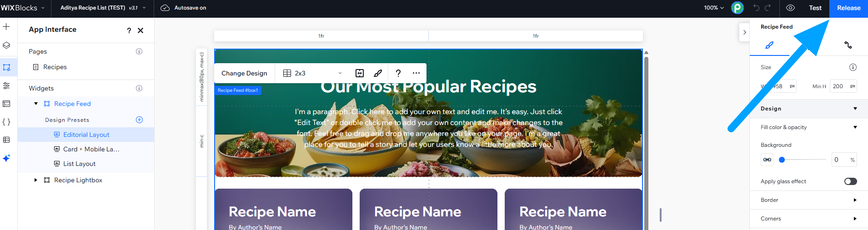This screenshot has height=230, width=868.
Task: Click the Release button
Action: pos(848,8)
